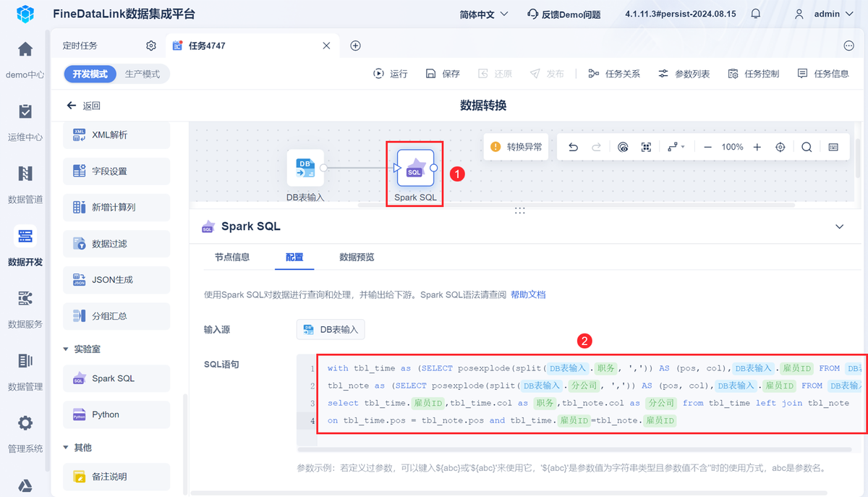Go back with 返回

pos(83,106)
